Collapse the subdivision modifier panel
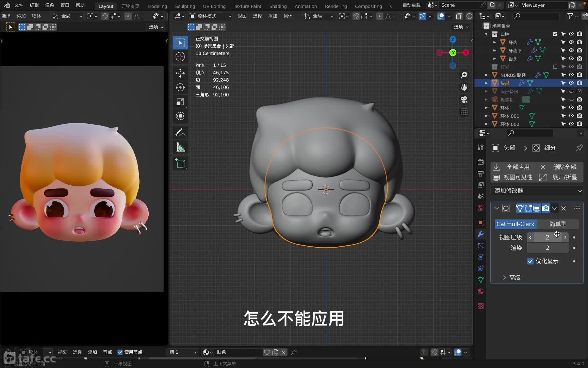 tap(497, 208)
